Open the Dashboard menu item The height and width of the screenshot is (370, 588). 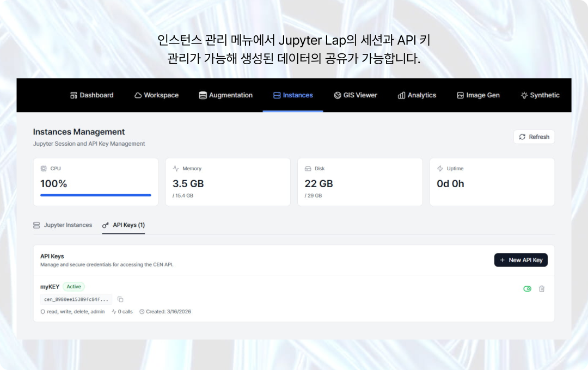coord(92,95)
